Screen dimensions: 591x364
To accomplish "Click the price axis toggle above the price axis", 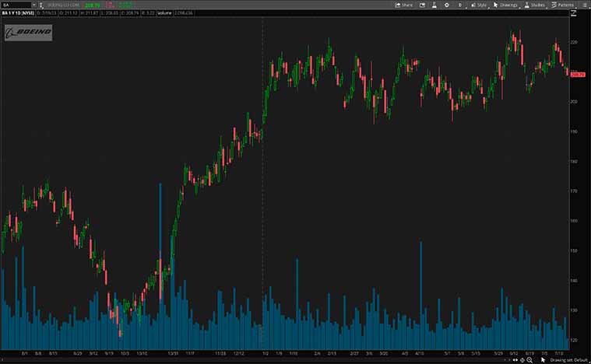I will click(573, 13).
